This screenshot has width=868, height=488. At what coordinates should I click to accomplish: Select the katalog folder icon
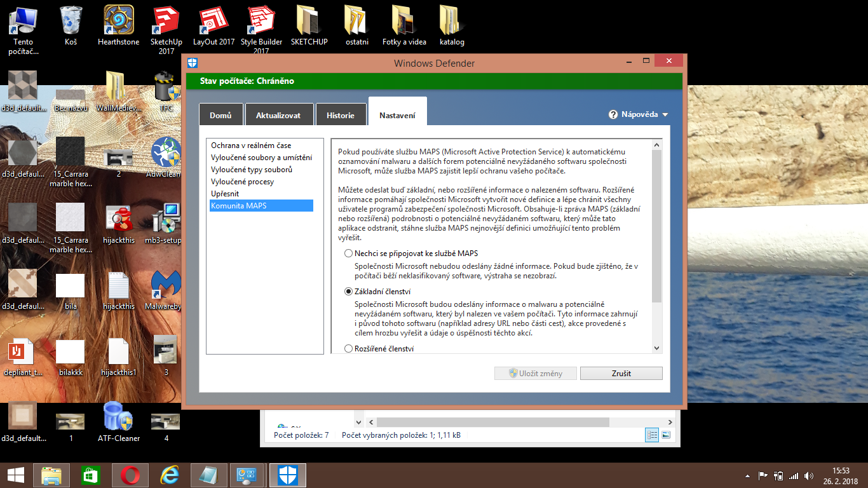tap(452, 25)
